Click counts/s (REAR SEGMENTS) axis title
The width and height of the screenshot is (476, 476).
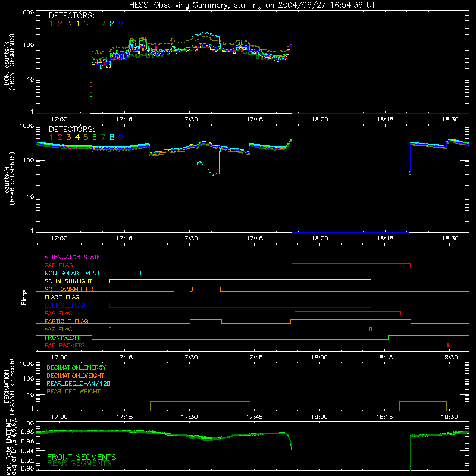click(10, 178)
